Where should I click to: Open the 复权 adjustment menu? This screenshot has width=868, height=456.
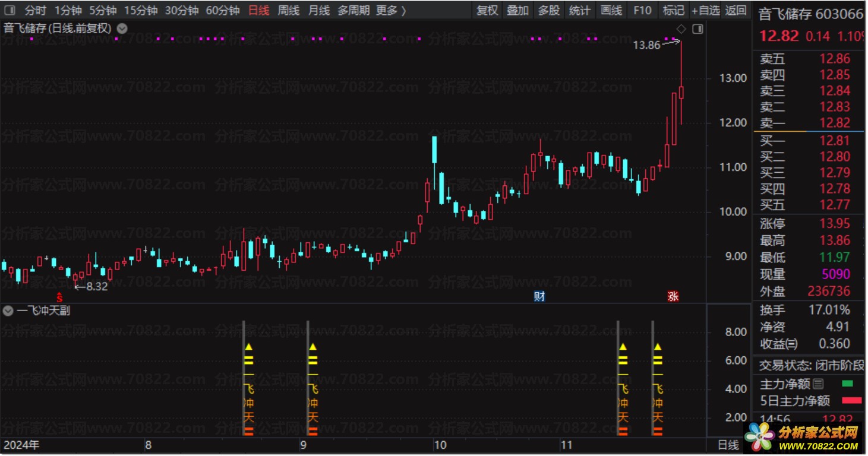pos(487,11)
